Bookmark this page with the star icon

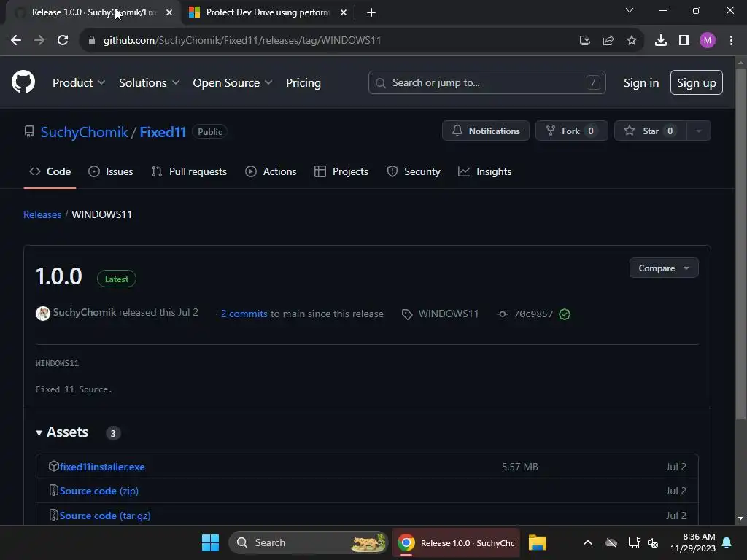click(631, 40)
